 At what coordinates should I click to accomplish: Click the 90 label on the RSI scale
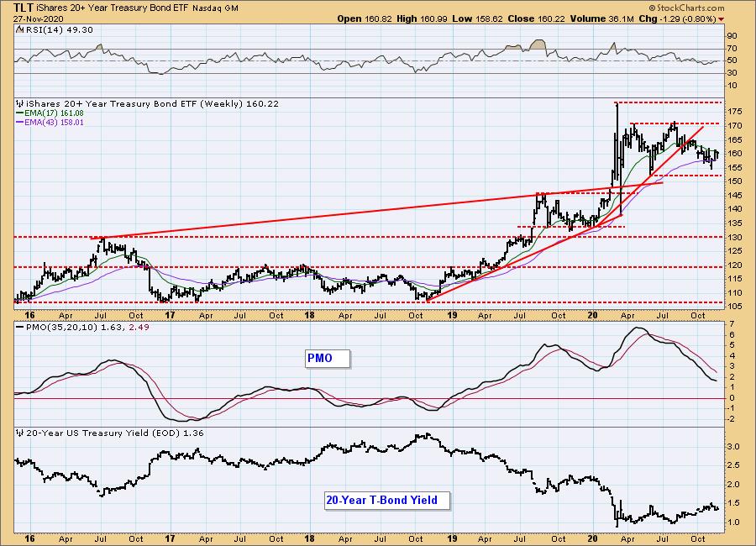pyautogui.click(x=732, y=36)
